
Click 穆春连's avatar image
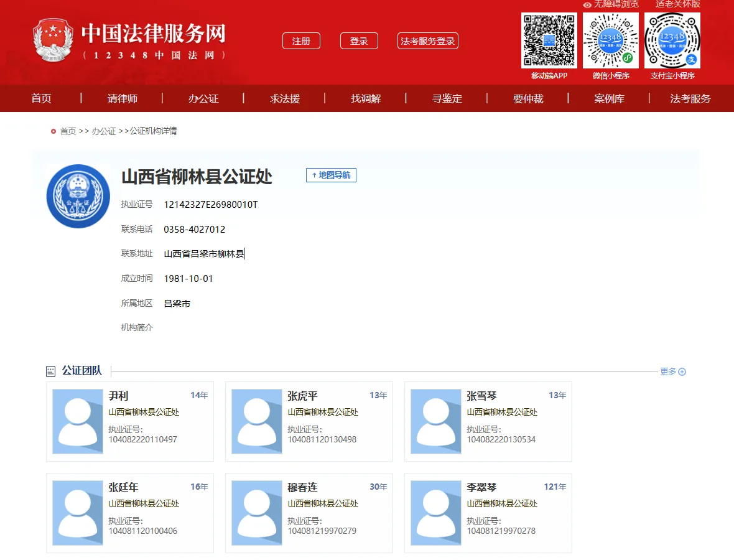tap(257, 513)
